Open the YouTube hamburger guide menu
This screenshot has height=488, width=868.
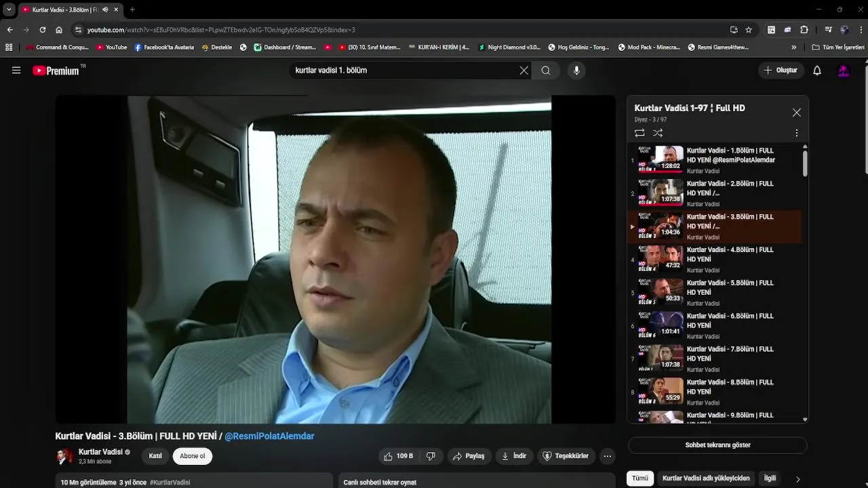16,70
